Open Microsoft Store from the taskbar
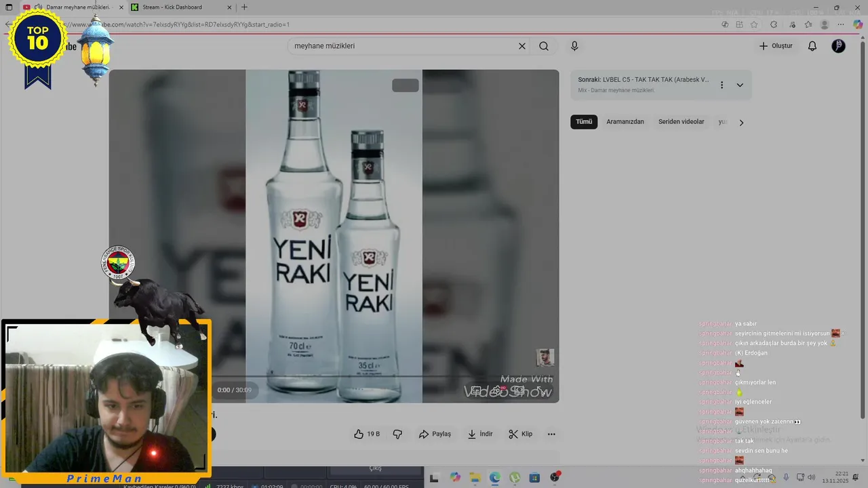868x488 pixels. coord(535,478)
